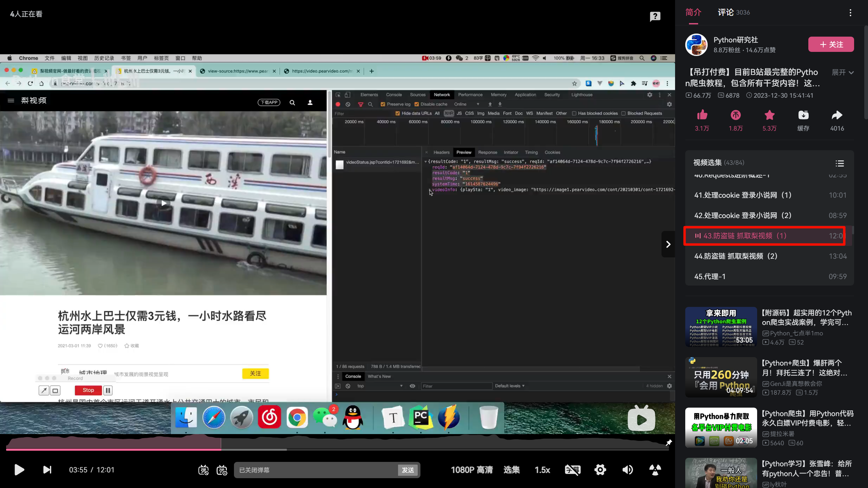Toggle the Disable cache checkbox
This screenshot has height=488, width=868.
pos(417,104)
